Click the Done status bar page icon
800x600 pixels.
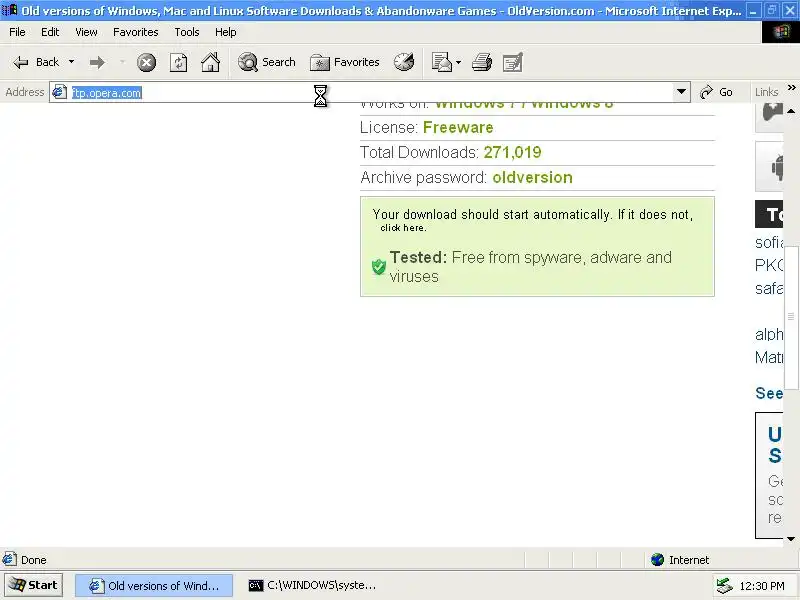(x=10, y=559)
